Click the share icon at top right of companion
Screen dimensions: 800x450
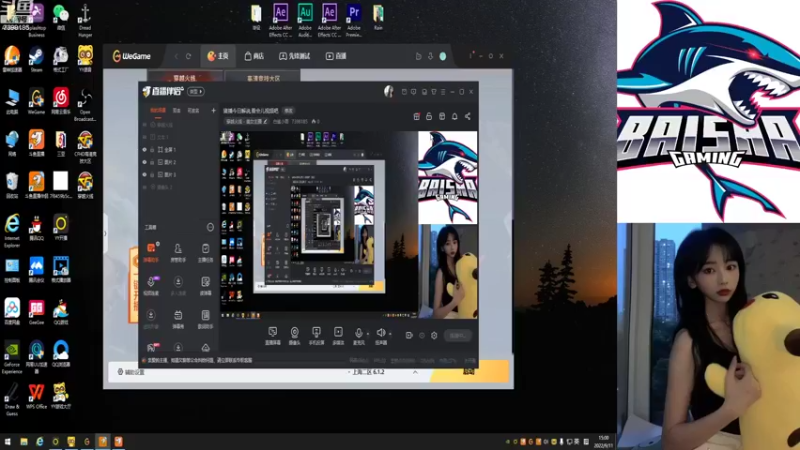pyautogui.click(x=467, y=116)
